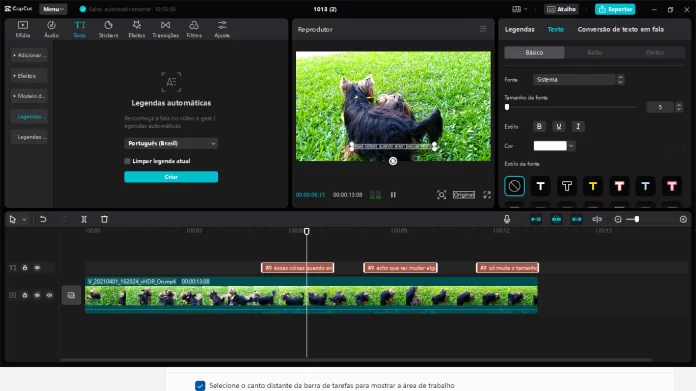Apply the light blue T font style
The height and width of the screenshot is (391, 696).
[x=645, y=186]
